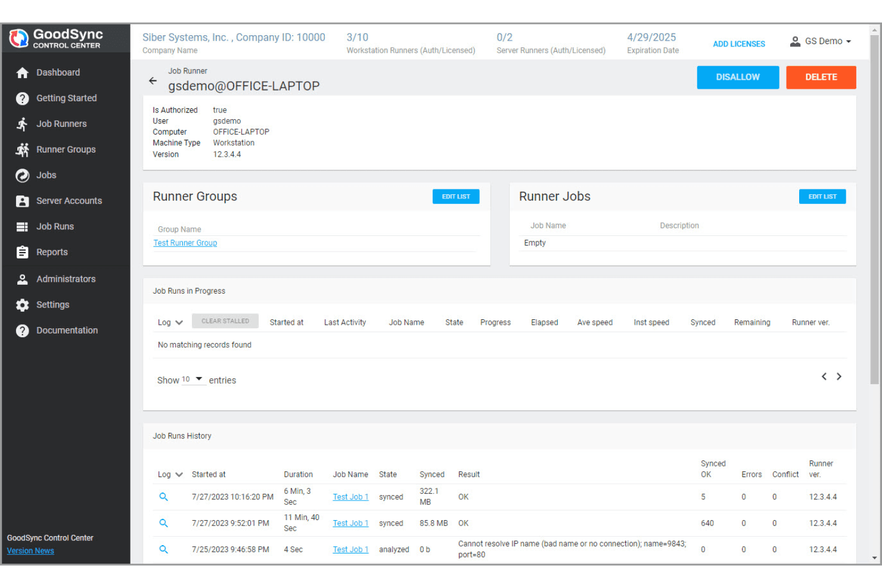Screen dimensions: 882x588
Task: Open the Dashboard home icon
Action: point(22,73)
